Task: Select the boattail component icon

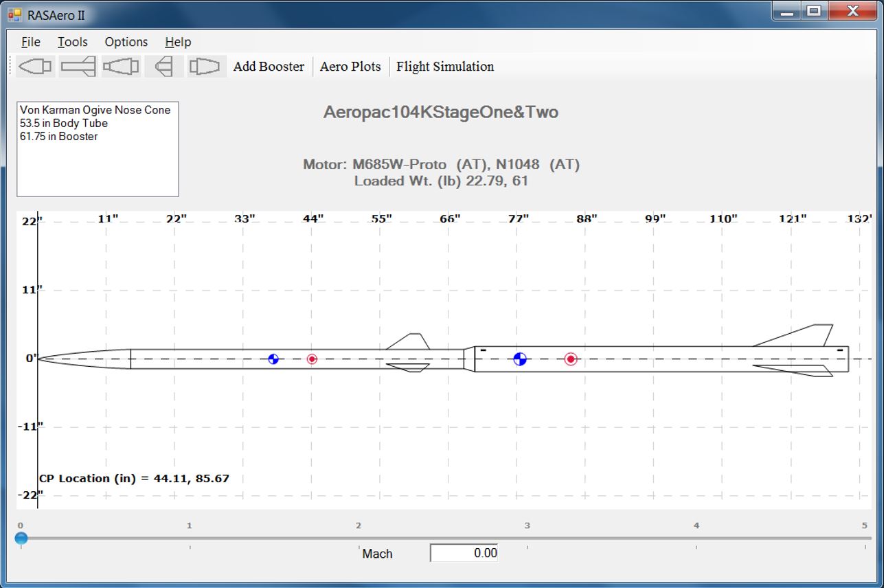Action: pos(207,67)
